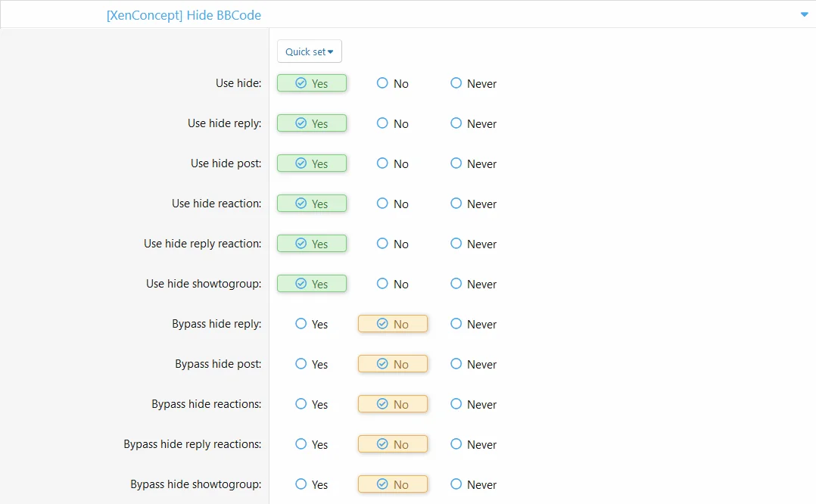Select Yes for Use hide

[311, 83]
